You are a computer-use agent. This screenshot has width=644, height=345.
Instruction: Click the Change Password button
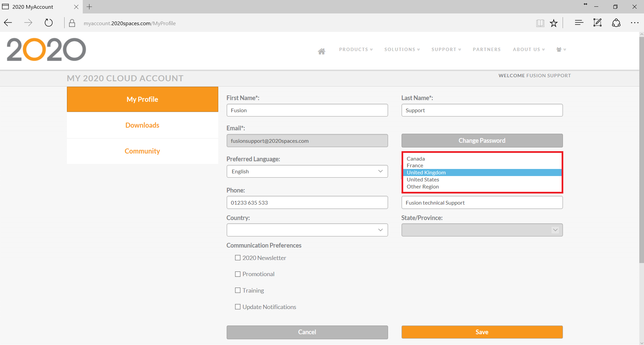coord(482,140)
